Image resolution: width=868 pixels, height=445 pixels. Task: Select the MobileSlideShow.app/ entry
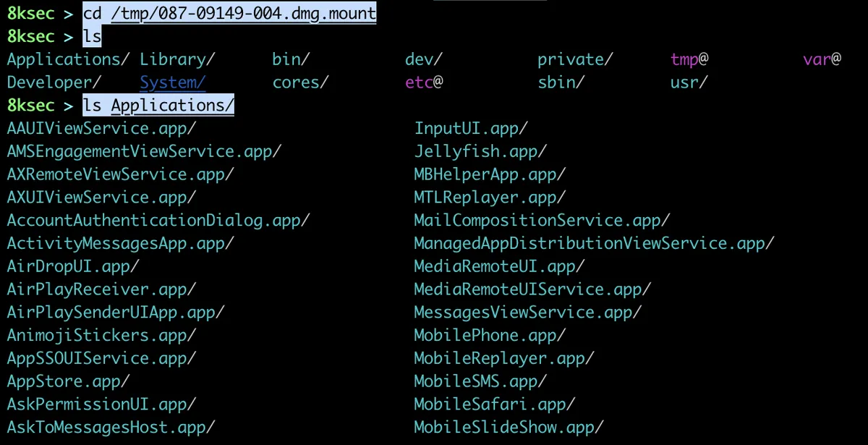pyautogui.click(x=509, y=426)
